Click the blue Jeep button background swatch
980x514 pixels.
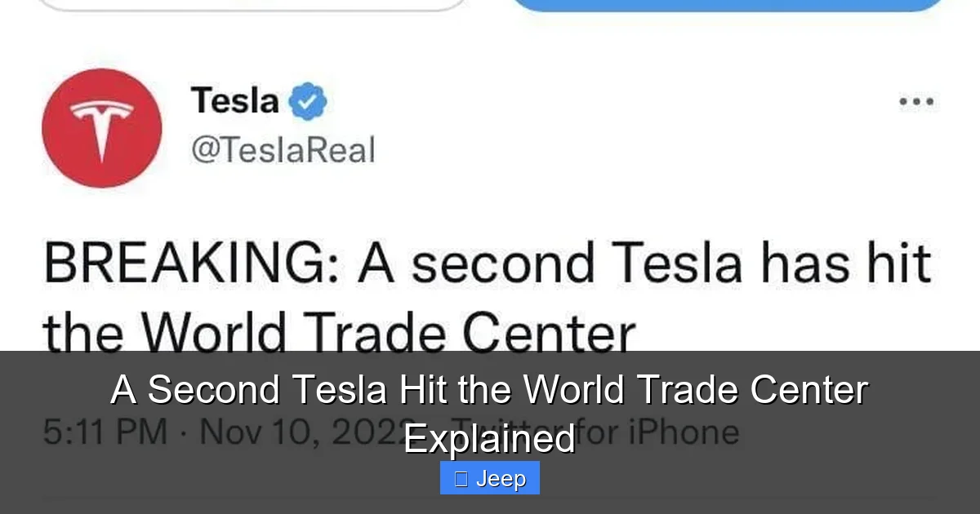[527, 478]
